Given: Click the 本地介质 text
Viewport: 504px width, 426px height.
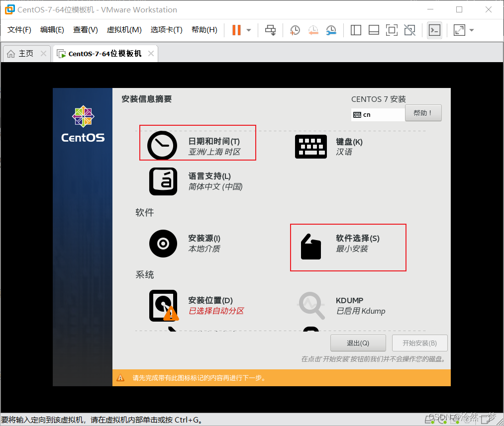Looking at the screenshot, I should click(204, 249).
